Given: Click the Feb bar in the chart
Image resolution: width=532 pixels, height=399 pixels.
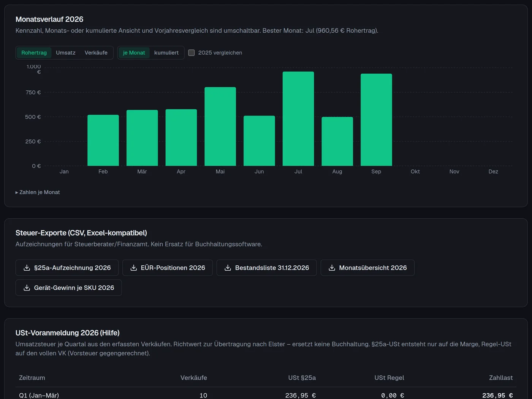Looking at the screenshot, I should [x=103, y=140].
